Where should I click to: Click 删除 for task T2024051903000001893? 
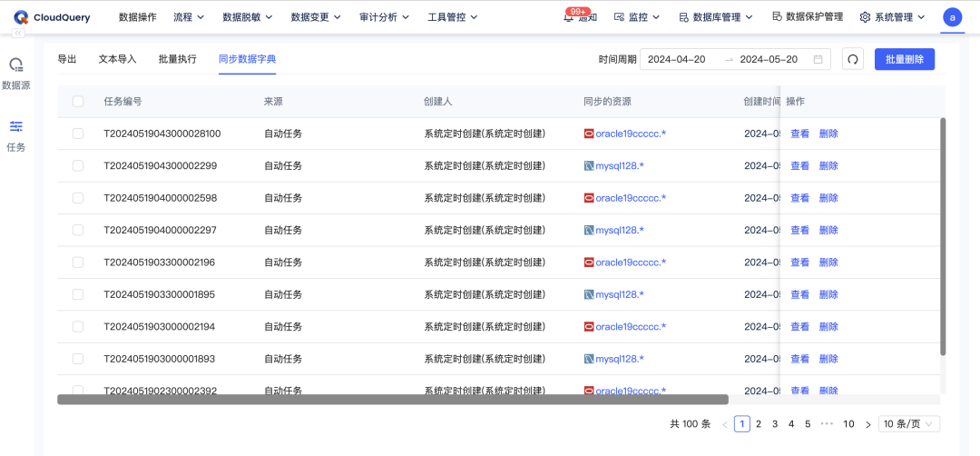click(828, 359)
